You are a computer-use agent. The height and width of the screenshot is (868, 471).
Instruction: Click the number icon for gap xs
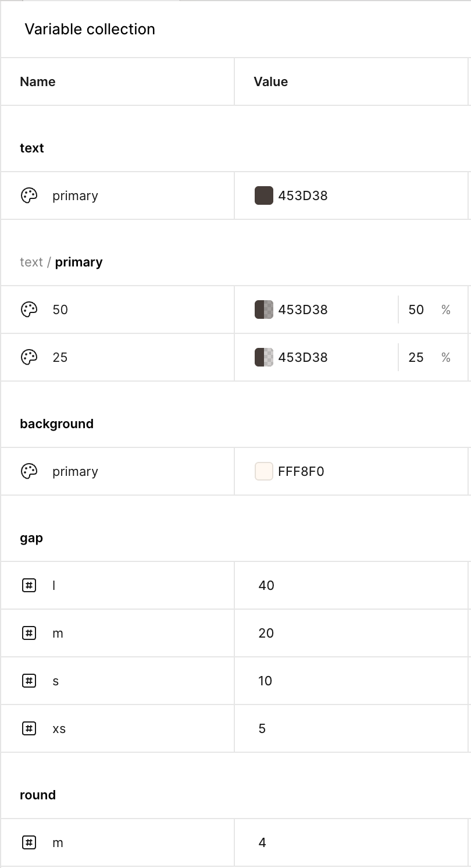29,728
